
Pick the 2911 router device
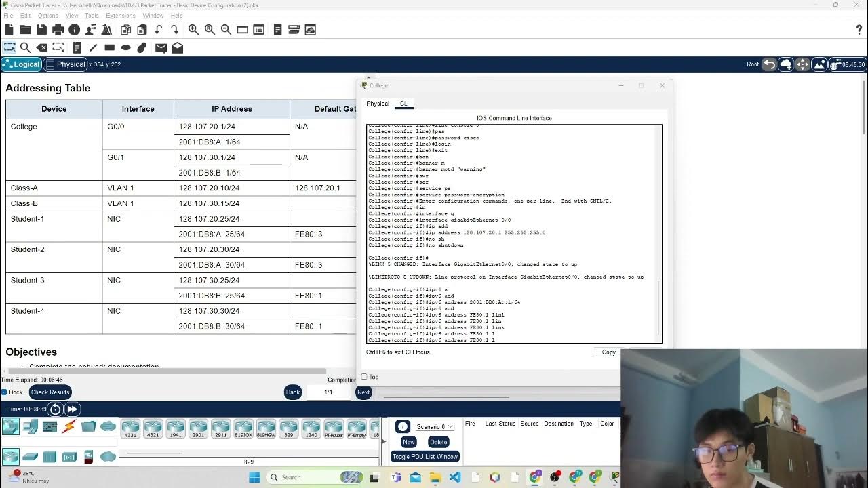tap(220, 428)
